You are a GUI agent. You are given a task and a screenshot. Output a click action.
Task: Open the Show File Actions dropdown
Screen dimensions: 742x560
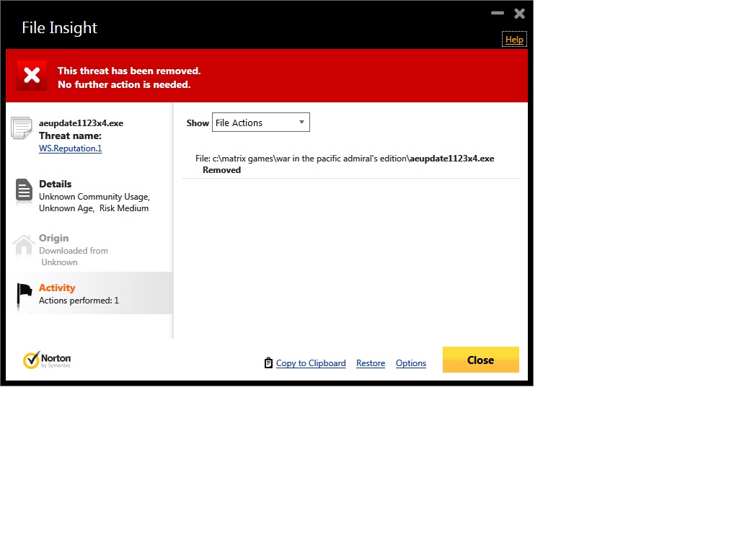pyautogui.click(x=261, y=123)
